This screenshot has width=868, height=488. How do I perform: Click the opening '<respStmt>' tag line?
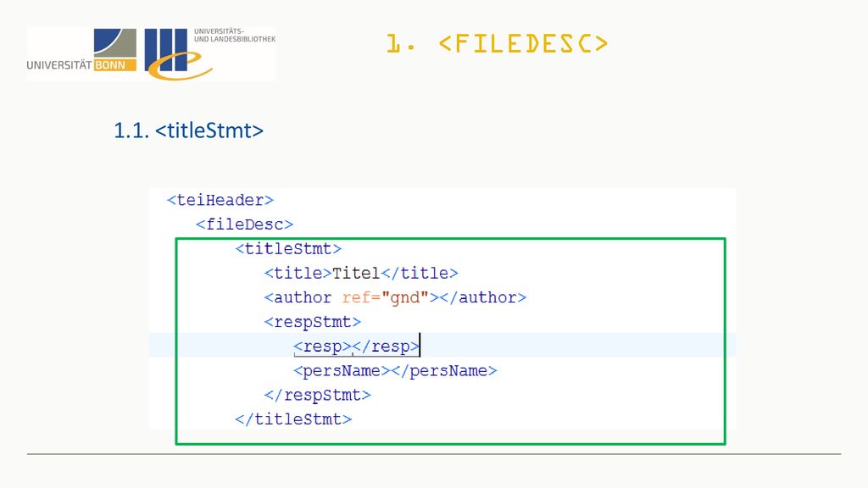click(x=312, y=321)
